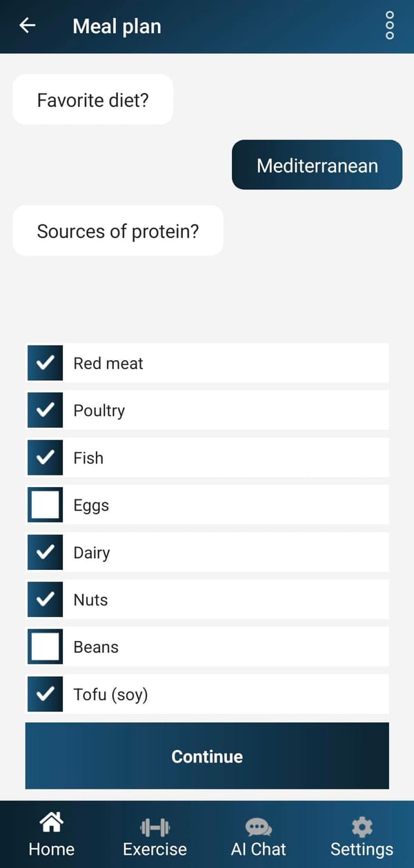Open the overflow menu with three dots
414x868 pixels.
pos(389,26)
